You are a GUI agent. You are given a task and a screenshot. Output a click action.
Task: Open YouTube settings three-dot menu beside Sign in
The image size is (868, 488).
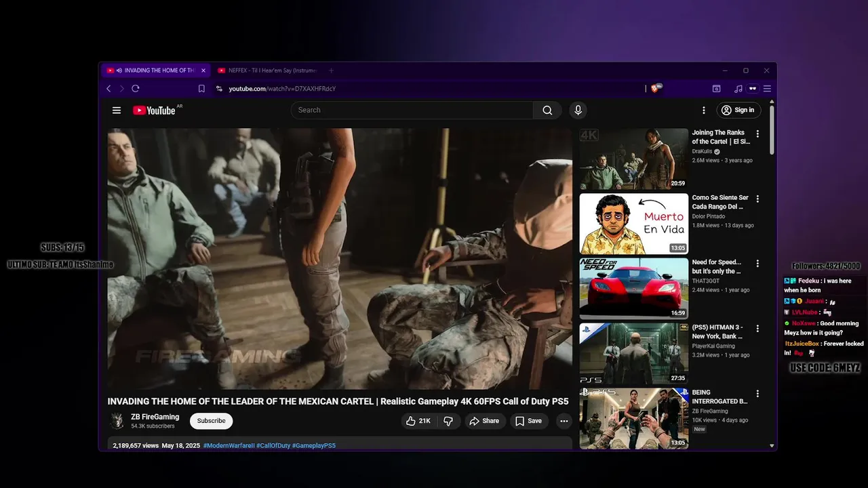point(704,110)
